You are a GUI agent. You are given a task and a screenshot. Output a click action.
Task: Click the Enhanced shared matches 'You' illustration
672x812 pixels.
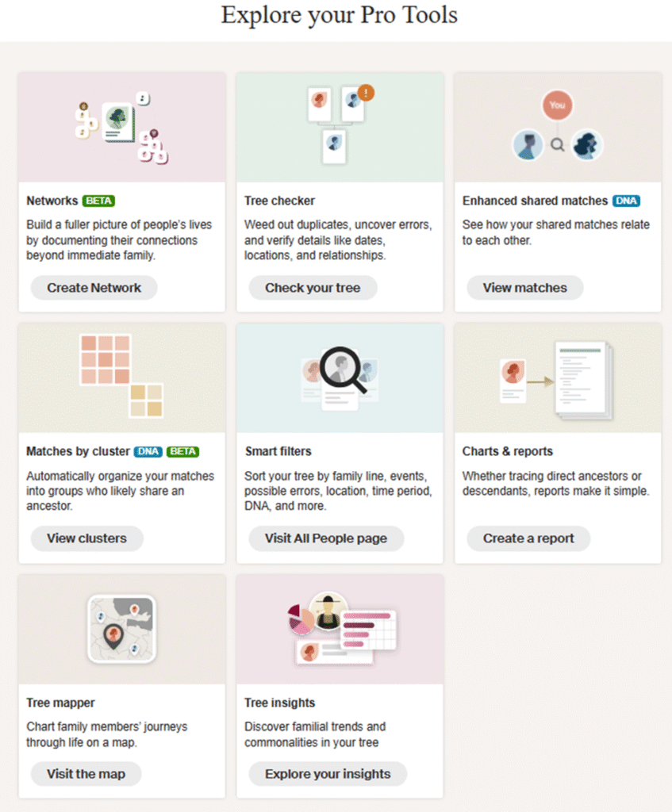557,127
